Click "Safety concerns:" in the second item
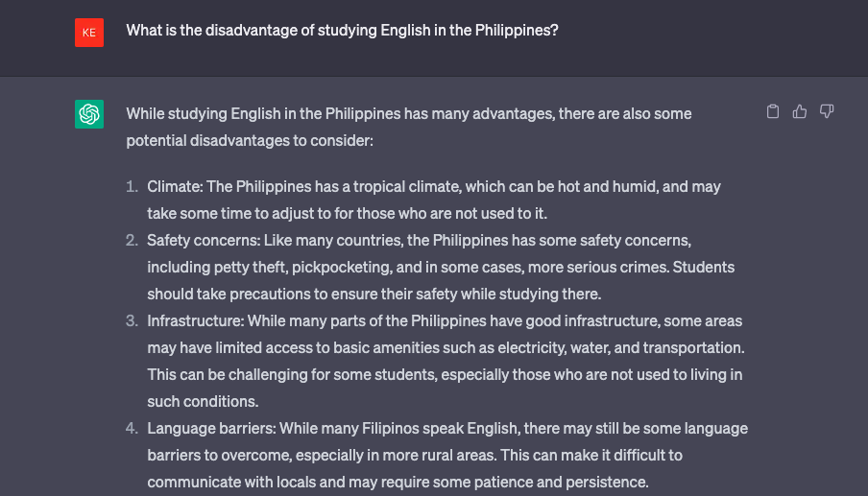This screenshot has height=496, width=868. click(204, 241)
